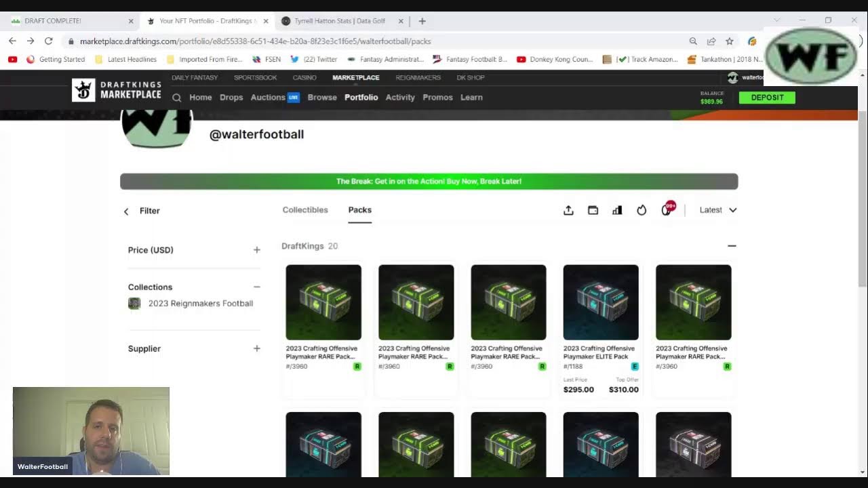Click the back arrow next to Filter
This screenshot has width=868, height=488.
click(126, 211)
